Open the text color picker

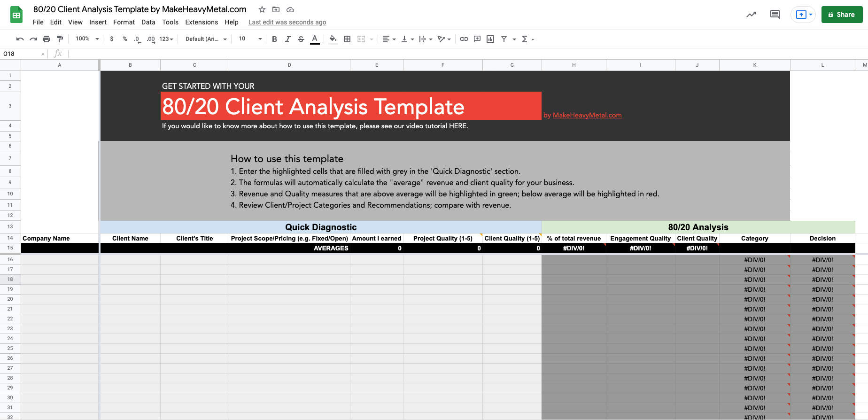tap(315, 39)
